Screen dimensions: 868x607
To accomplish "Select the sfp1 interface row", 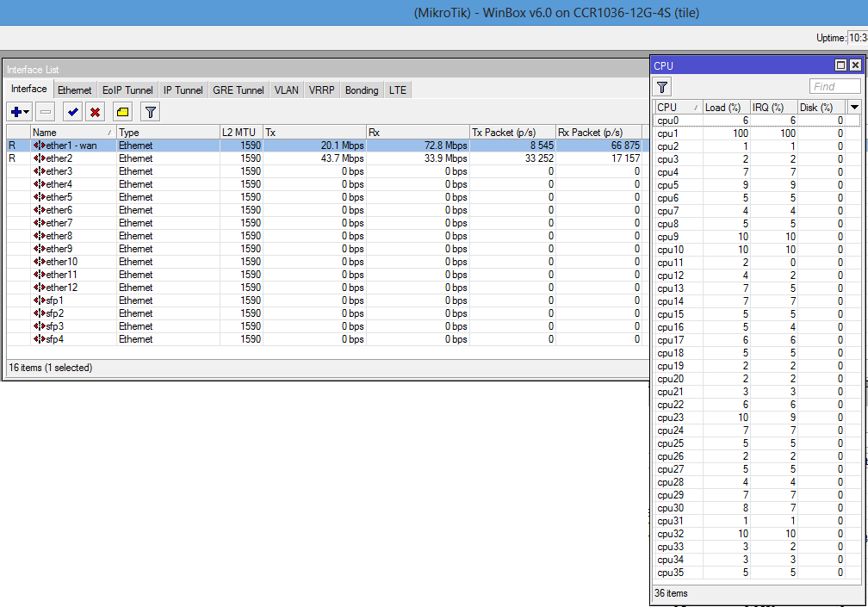I will 326,300.
